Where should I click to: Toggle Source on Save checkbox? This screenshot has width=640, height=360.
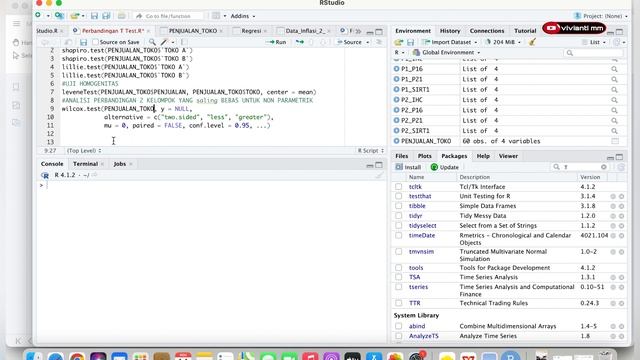pos(96,42)
